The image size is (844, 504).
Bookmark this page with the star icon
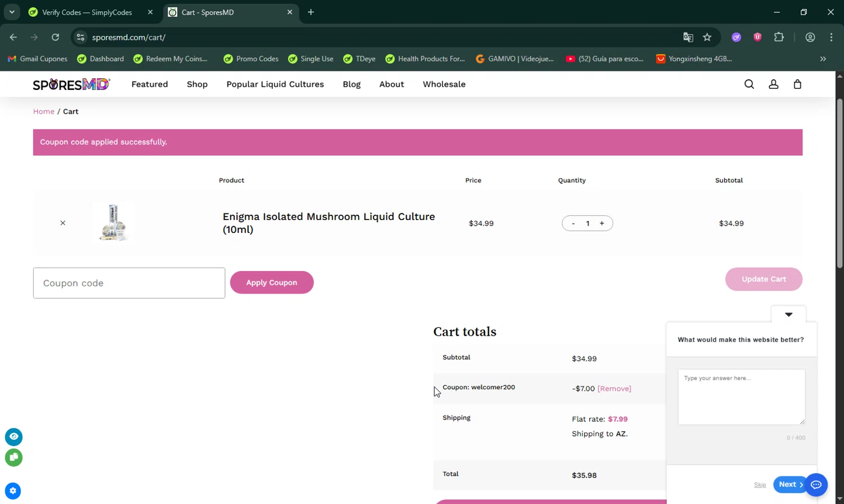tap(707, 37)
